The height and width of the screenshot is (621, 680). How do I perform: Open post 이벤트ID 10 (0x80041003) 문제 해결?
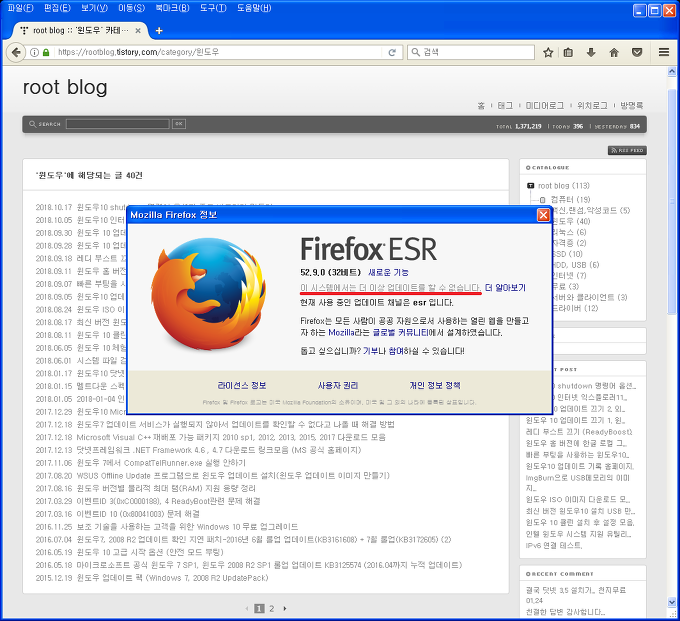pos(138,514)
